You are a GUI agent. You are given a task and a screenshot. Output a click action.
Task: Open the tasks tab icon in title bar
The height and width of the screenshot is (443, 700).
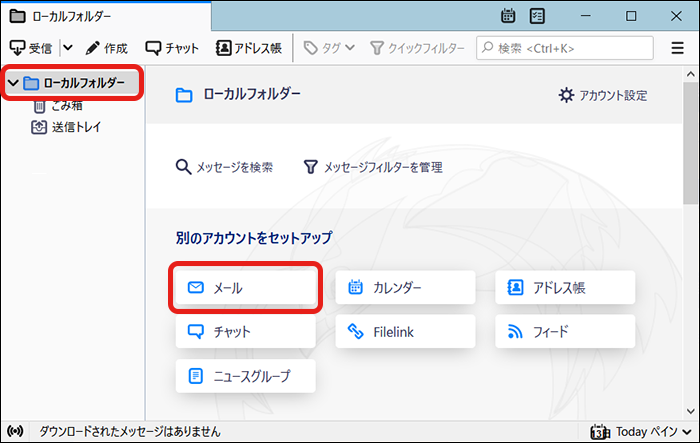(x=537, y=16)
